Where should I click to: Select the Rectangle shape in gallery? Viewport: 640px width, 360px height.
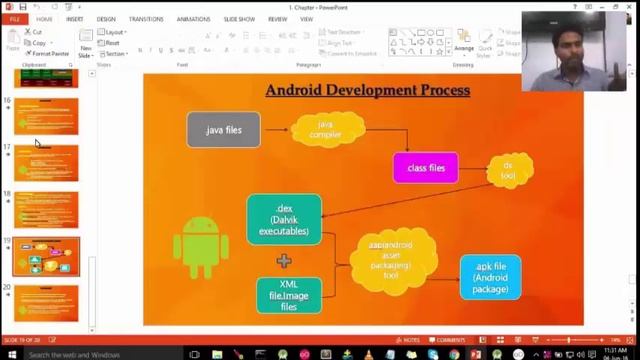[x=421, y=32]
